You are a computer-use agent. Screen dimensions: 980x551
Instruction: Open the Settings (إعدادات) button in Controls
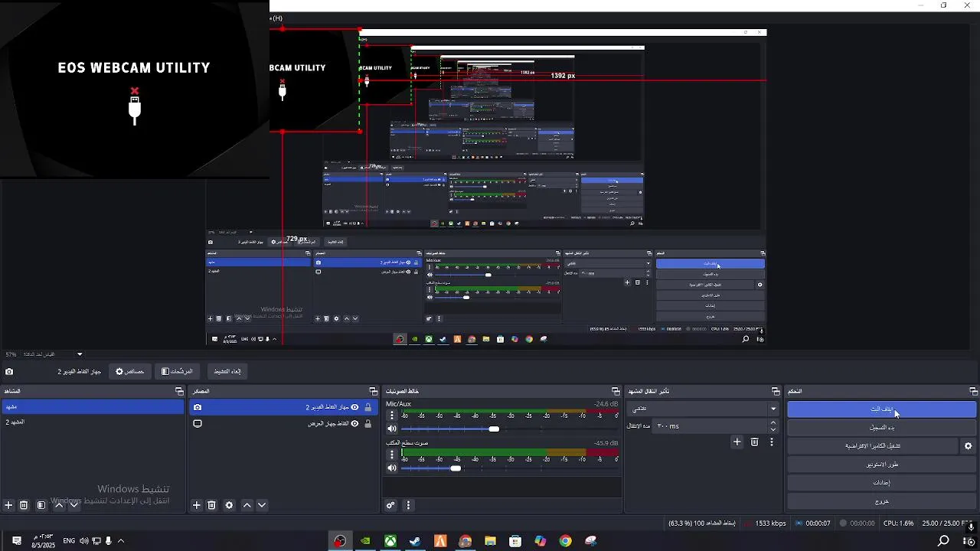pyautogui.click(x=882, y=482)
